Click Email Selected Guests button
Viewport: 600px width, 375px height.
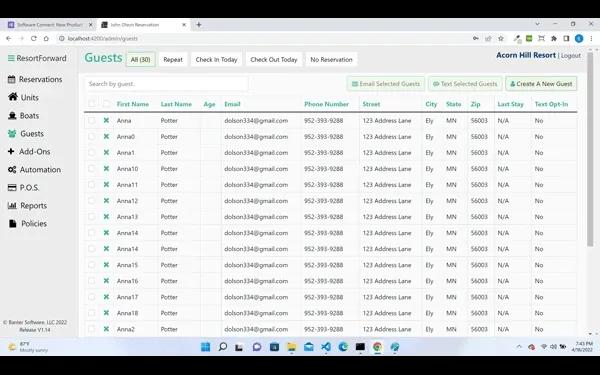(x=386, y=84)
